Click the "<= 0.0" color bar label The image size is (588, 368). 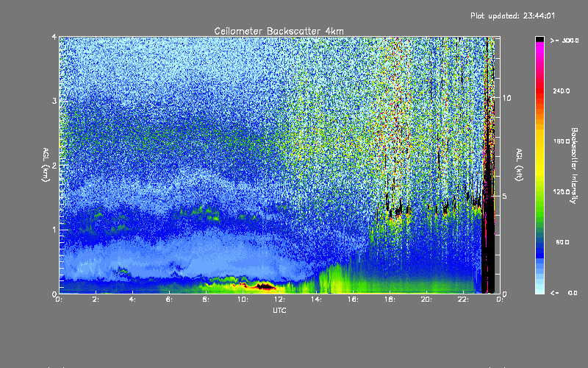(x=564, y=293)
